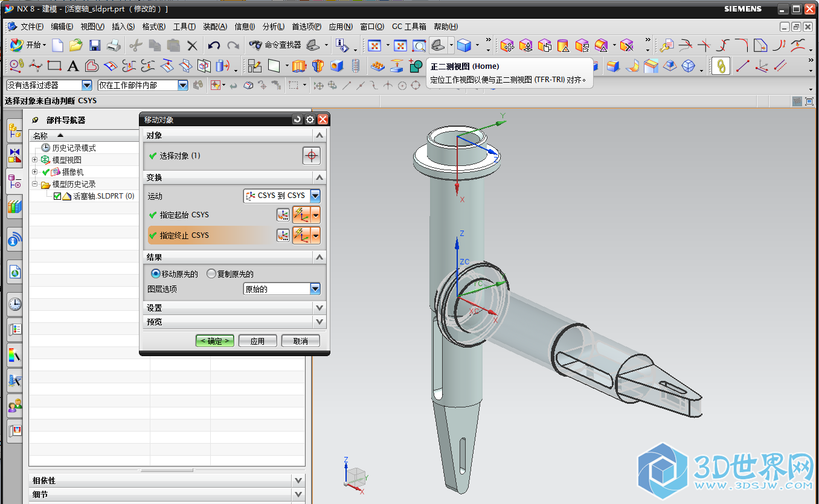Click the select object crosshair icon
819x504 pixels.
[311, 156]
